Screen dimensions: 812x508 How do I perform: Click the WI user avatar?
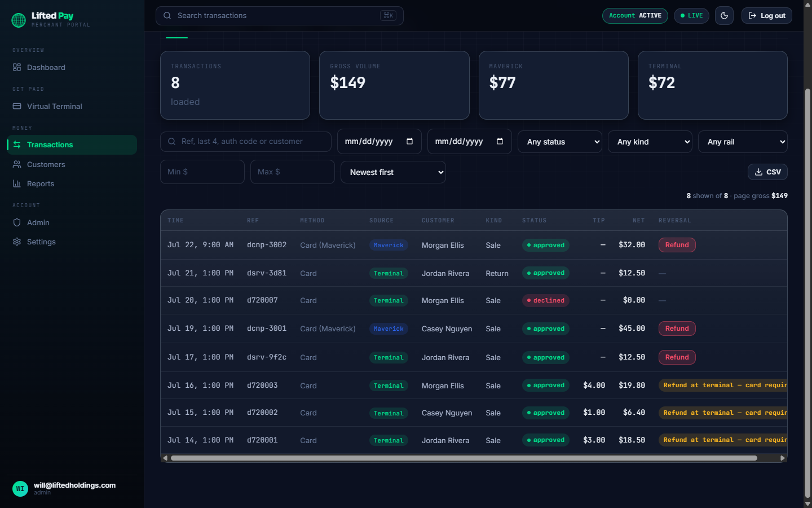click(x=20, y=489)
